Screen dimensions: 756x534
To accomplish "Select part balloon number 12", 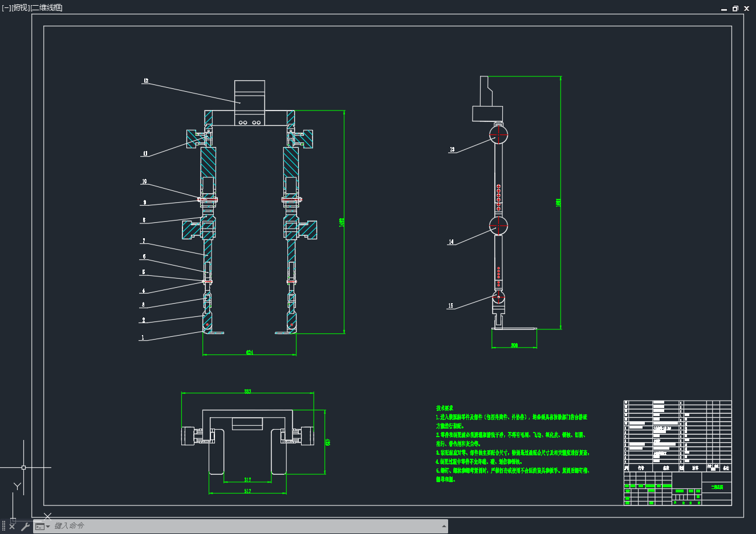I will click(146, 81).
